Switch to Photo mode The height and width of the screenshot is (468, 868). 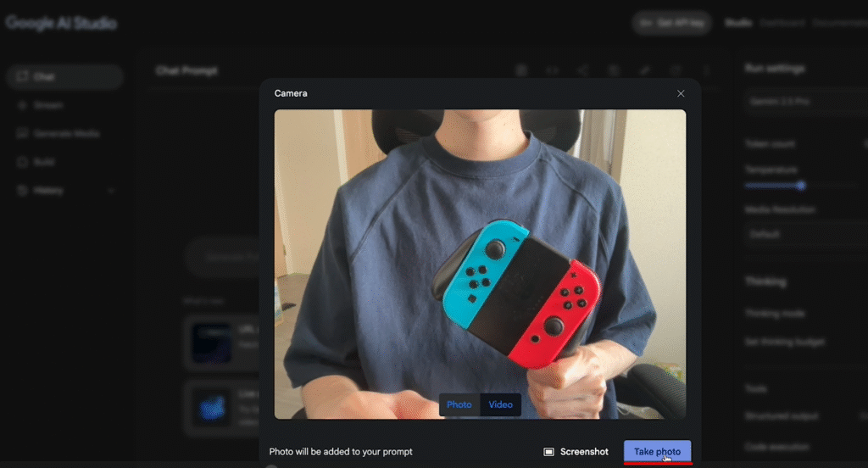[459, 404]
